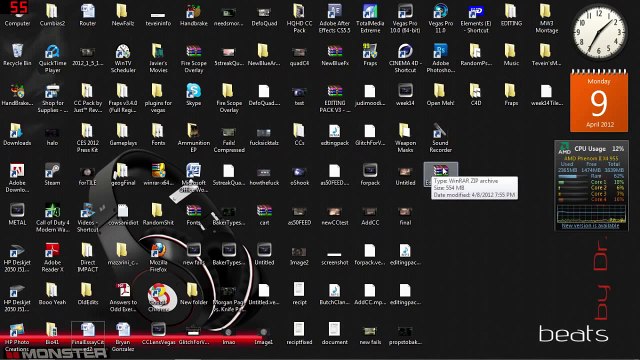Select the Bryan Gonzalez document
Viewport: 640px width, 360px height.
[123, 337]
